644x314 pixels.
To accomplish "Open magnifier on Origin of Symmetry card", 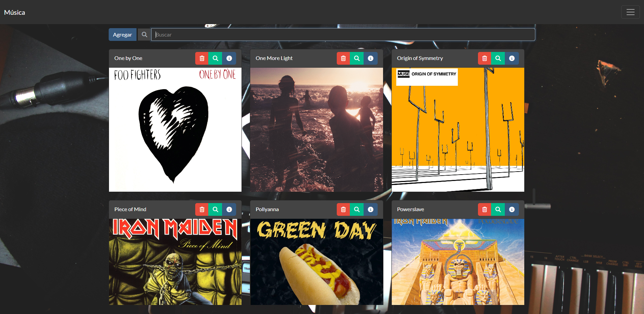I will pos(498,58).
